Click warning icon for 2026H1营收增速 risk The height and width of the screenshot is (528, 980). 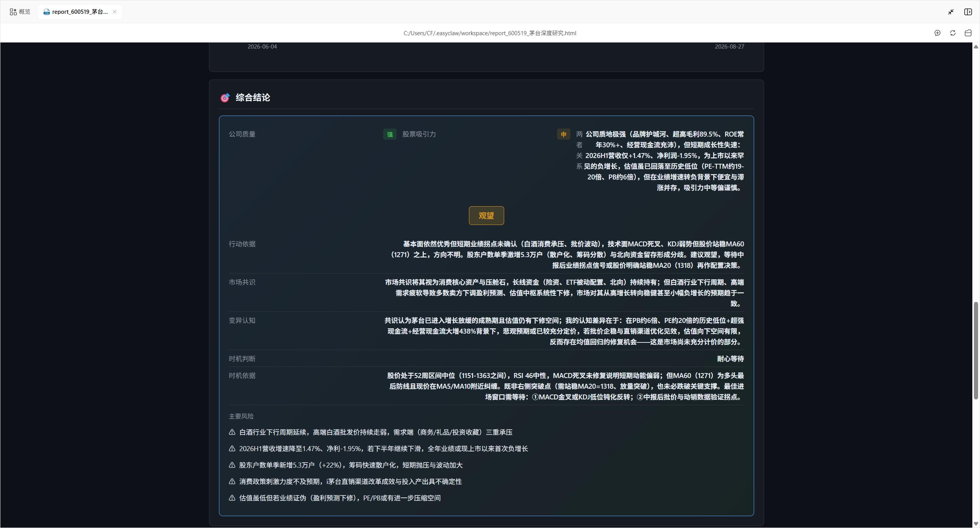(232, 449)
